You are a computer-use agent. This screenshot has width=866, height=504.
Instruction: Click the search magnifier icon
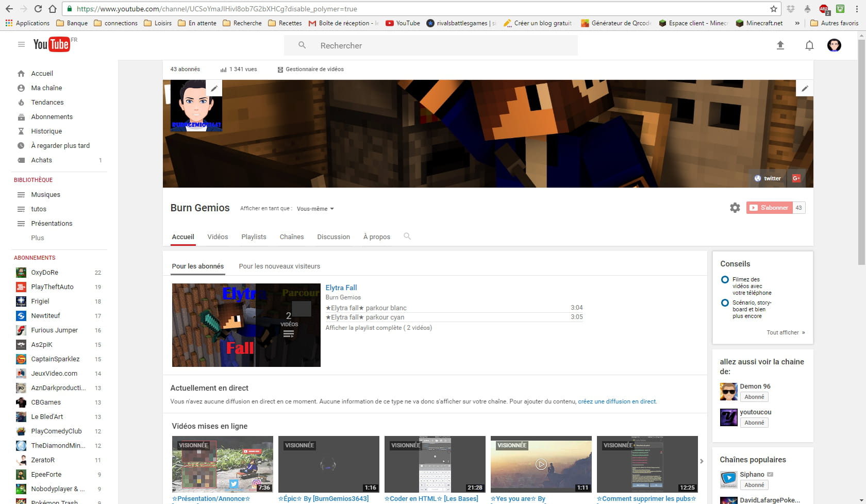pyautogui.click(x=302, y=45)
